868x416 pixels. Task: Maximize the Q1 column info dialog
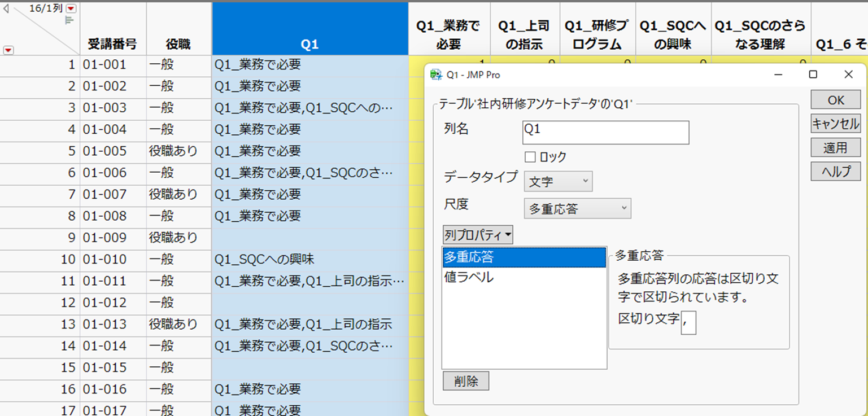click(813, 75)
